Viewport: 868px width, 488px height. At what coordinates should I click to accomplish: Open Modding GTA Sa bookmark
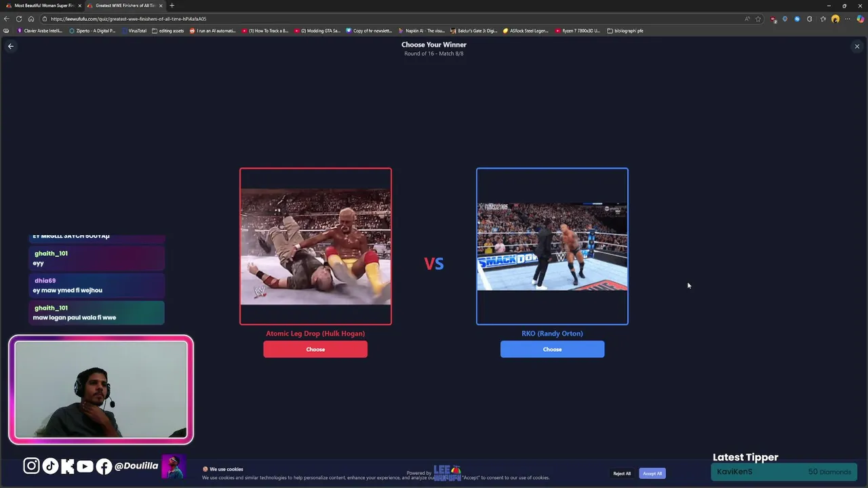tap(317, 30)
